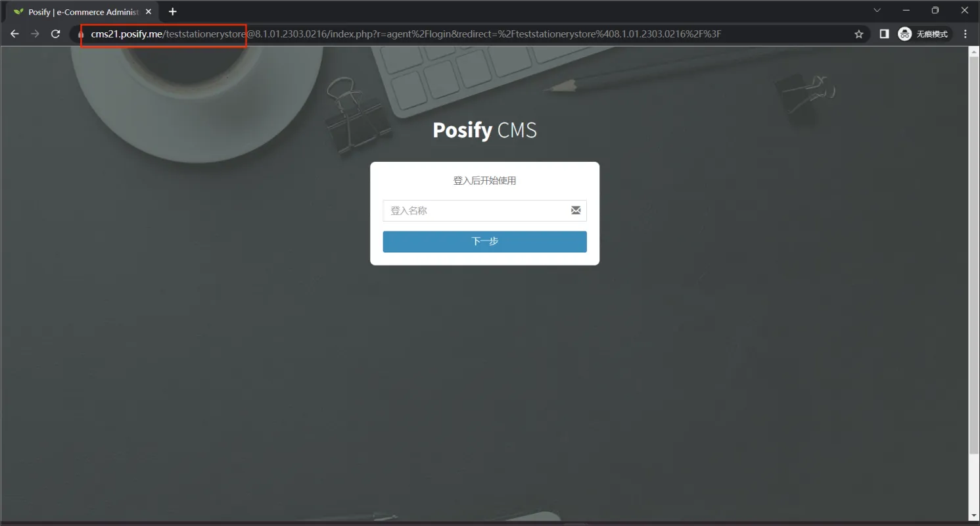Click the address bar URL
980x526 pixels.
point(406,34)
